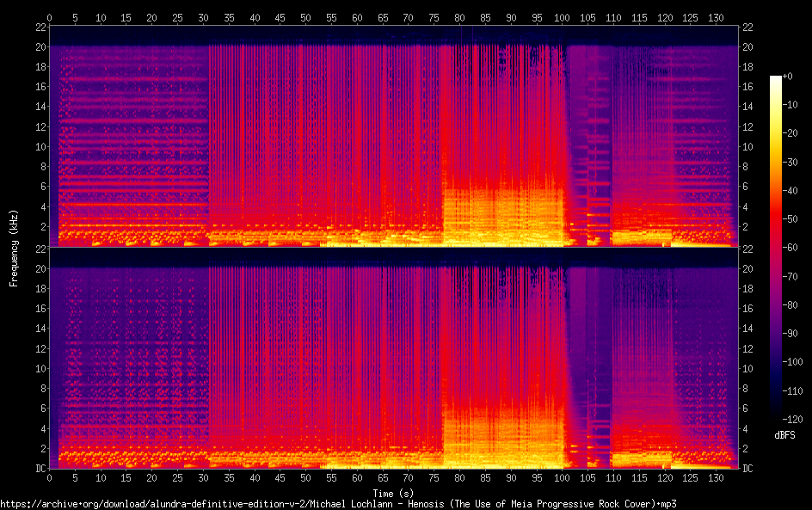Click the "-100" value on the color scale
Image resolution: width=812 pixels, height=510 pixels.
(793, 362)
